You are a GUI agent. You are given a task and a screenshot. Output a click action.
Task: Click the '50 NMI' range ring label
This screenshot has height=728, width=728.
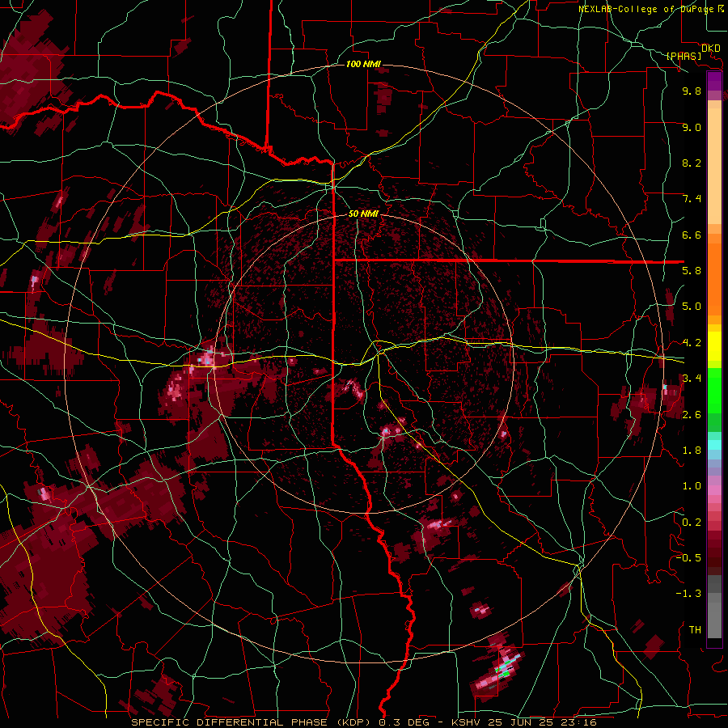click(x=363, y=214)
